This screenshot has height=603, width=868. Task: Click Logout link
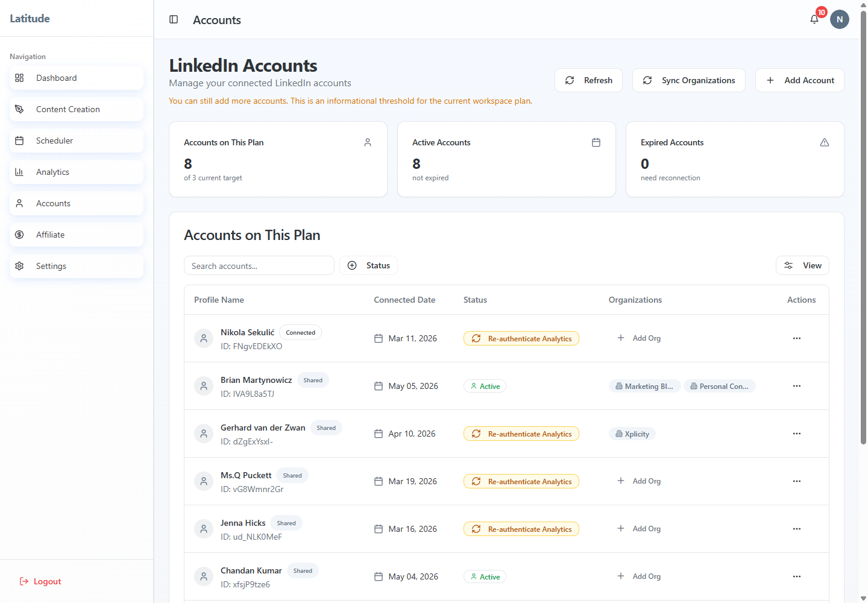coord(40,581)
